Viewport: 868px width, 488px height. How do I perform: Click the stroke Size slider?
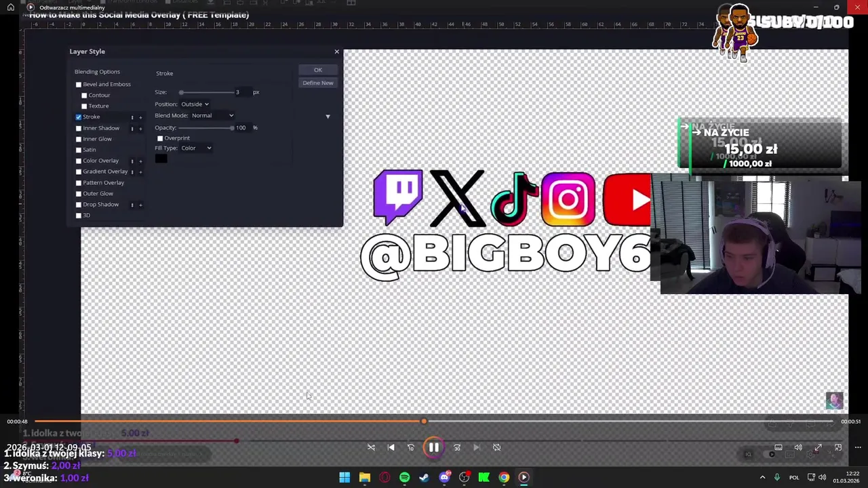pos(207,92)
